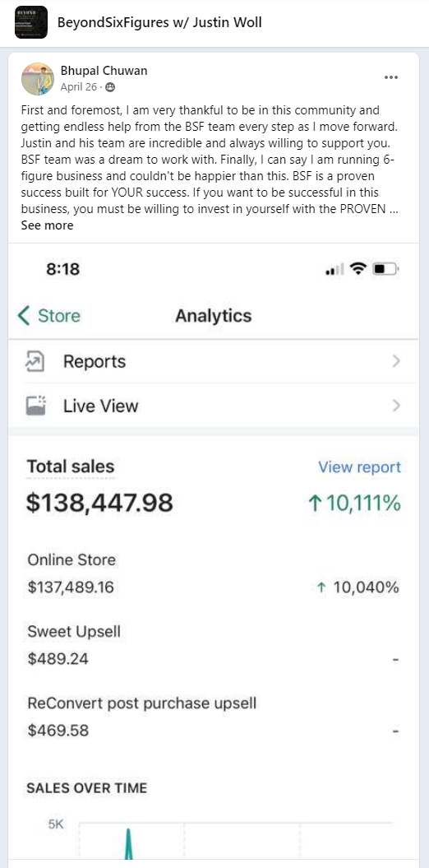The image size is (429, 868).
Task: Click the Wi-Fi status icon
Action: (x=359, y=270)
